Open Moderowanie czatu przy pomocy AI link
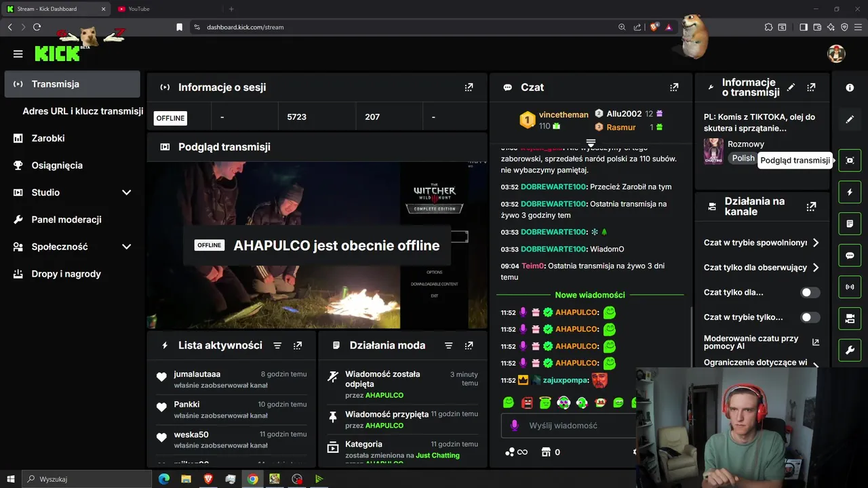The width and height of the screenshot is (868, 488). point(762,342)
